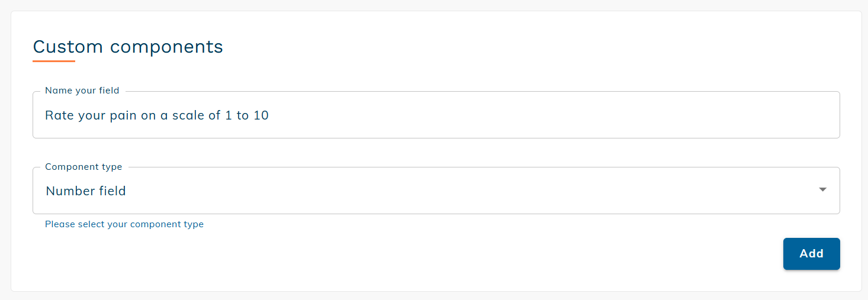Viewport: 868px width, 300px height.
Task: Click "Please select your component type" helper text
Action: (124, 224)
